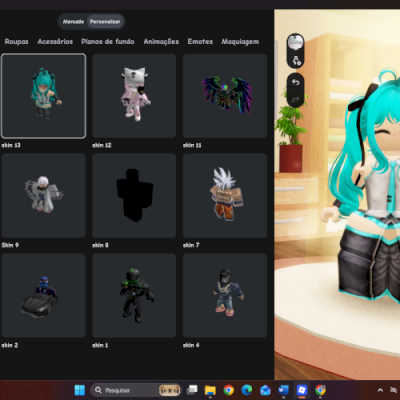Open the Maquiagem tab
This screenshot has width=400, height=400.
pos(240,42)
